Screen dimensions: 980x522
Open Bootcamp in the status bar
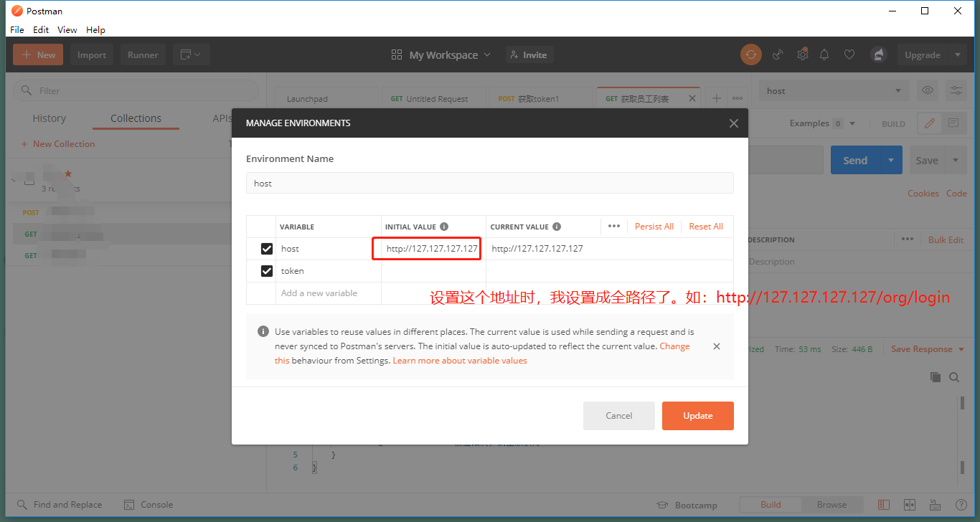(687, 505)
